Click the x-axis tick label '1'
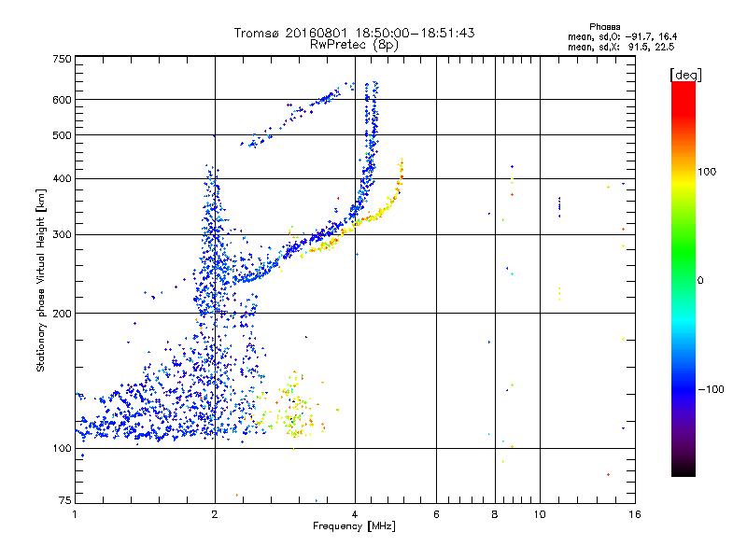 (75, 514)
